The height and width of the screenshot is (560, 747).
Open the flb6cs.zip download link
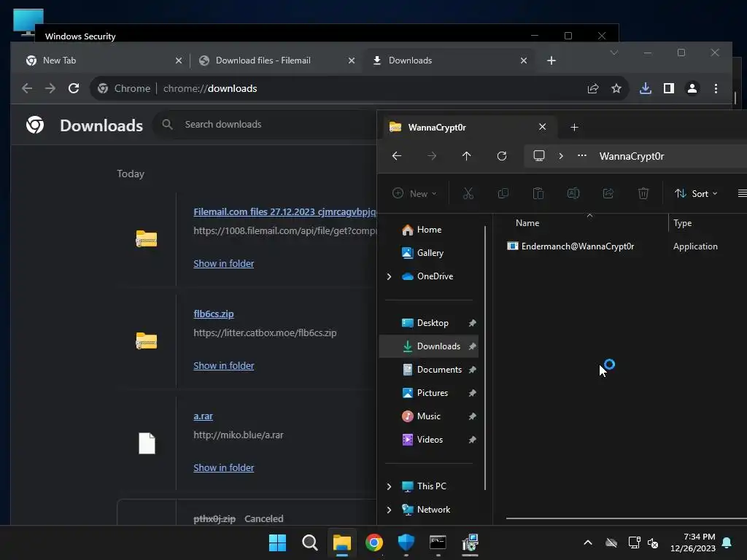tap(214, 314)
